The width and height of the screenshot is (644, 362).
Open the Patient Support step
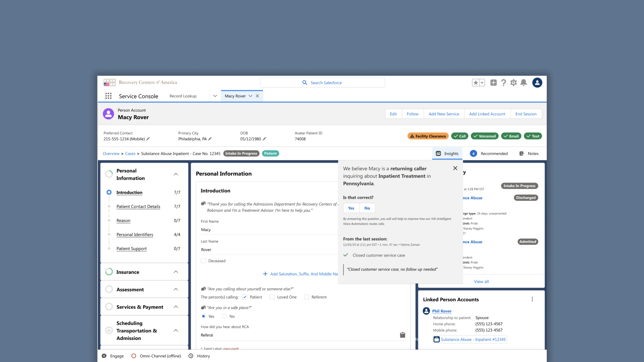coord(131,249)
